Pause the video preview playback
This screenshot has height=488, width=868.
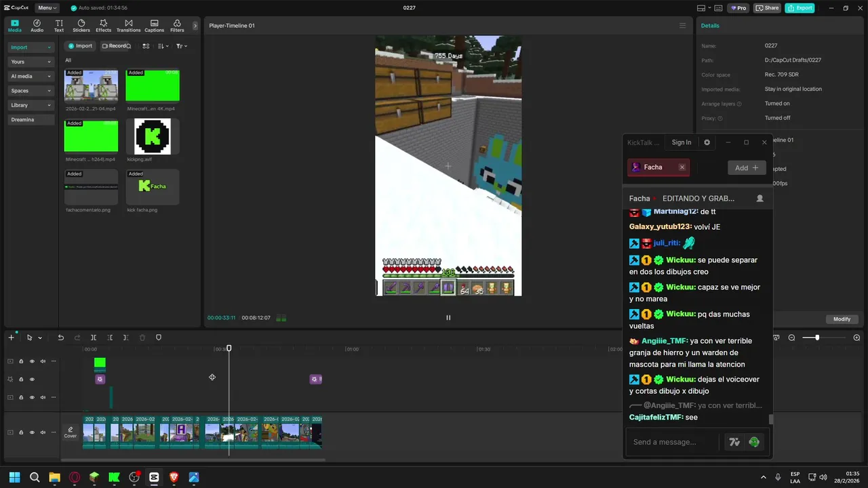point(448,317)
